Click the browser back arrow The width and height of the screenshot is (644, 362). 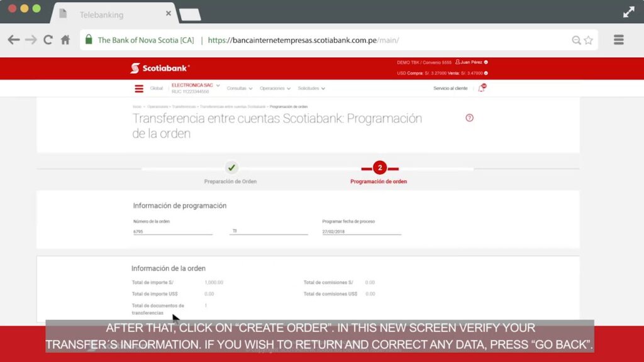[x=13, y=40]
